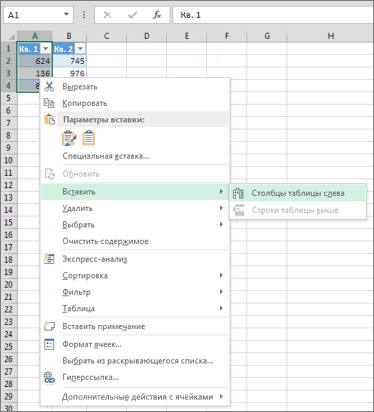This screenshot has height=412, width=374.
Task: Expand the Удалить submenu arrow
Action: coord(221,208)
